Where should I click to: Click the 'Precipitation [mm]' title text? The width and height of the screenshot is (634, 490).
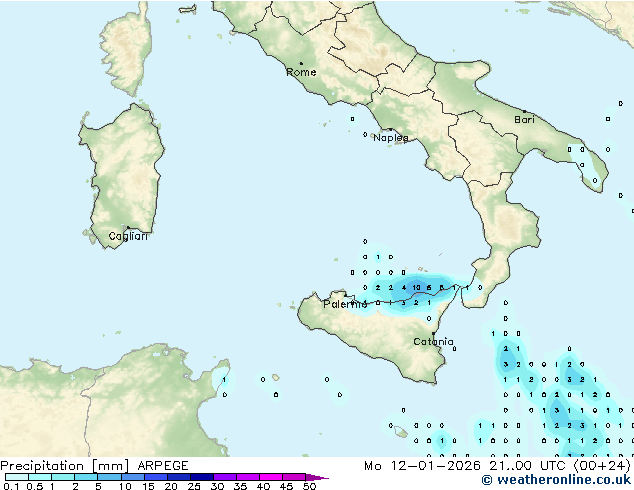pyautogui.click(x=64, y=466)
